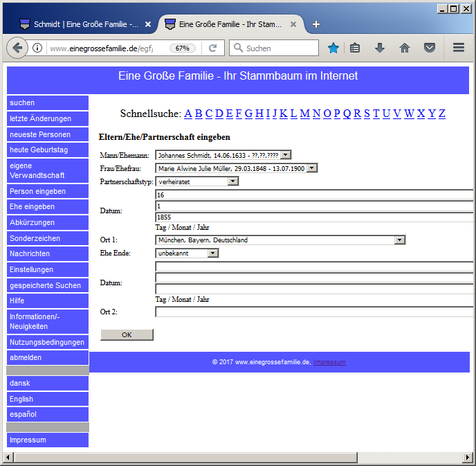Show bookmarks list icon
Viewport: 476px width, 466px height.
[354, 48]
